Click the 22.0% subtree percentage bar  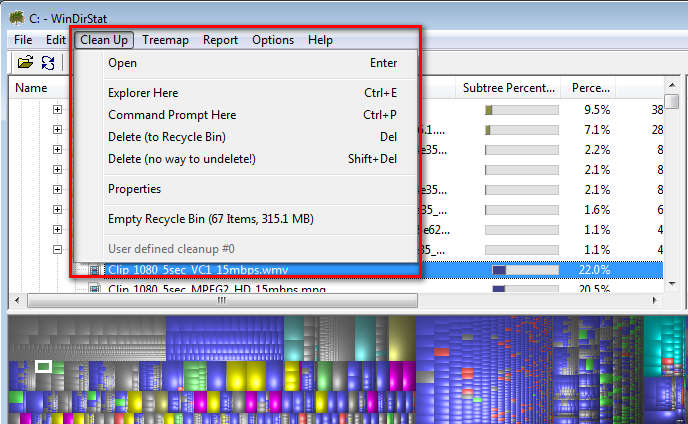pyautogui.click(x=525, y=269)
